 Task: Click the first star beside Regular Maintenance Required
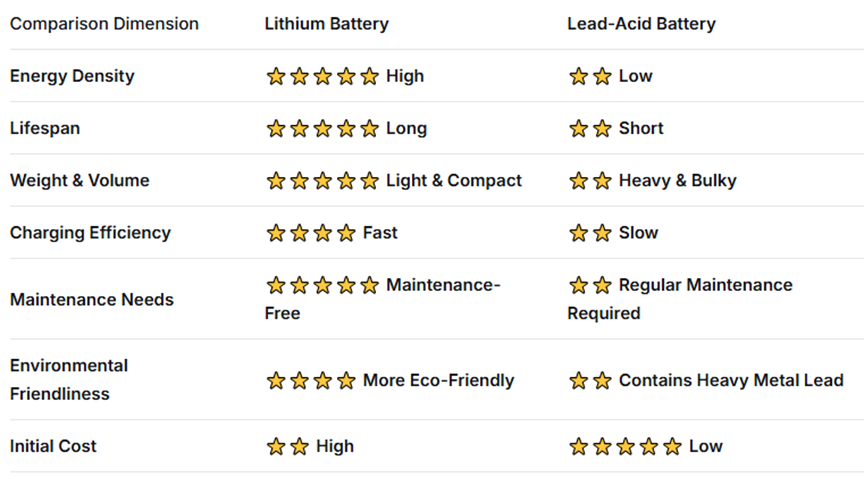point(578,285)
